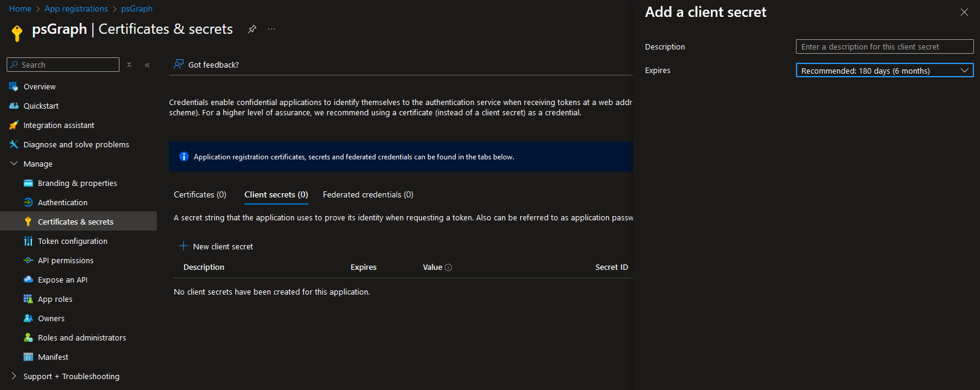The height and width of the screenshot is (390, 980).
Task: Click the Certificates & secrets key icon in sidebar
Action: [28, 222]
